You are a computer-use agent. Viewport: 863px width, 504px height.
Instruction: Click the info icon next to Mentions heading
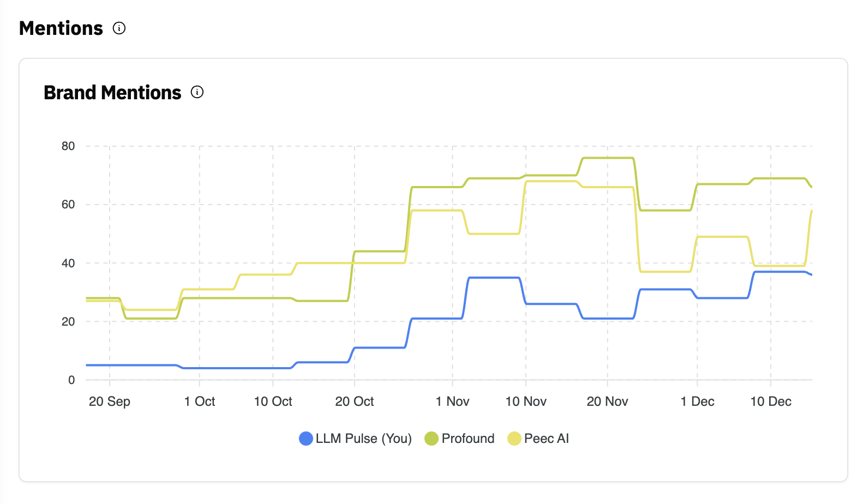[x=119, y=28]
